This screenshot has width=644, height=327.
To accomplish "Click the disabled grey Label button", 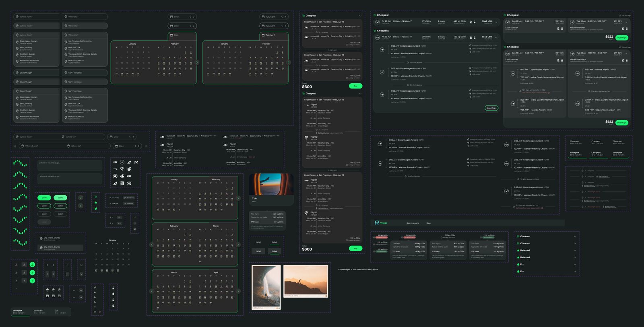I will (44, 222).
